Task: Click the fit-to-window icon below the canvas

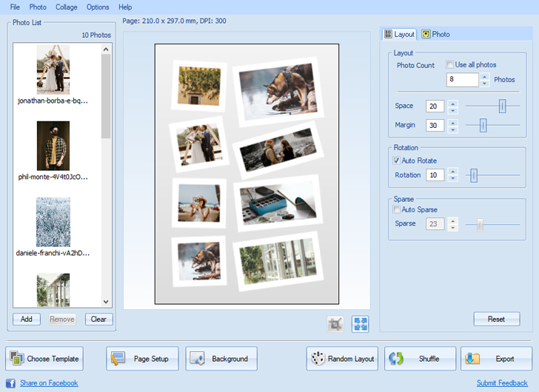Action: [x=361, y=324]
